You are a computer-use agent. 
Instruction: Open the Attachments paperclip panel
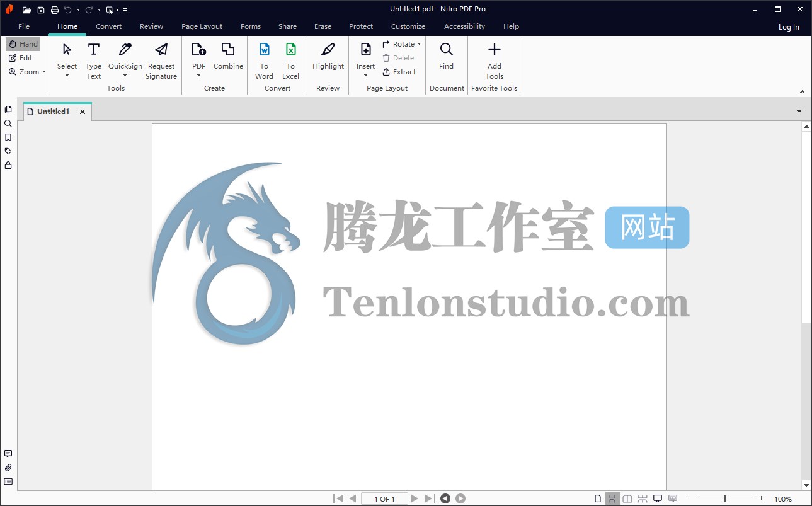(8, 468)
